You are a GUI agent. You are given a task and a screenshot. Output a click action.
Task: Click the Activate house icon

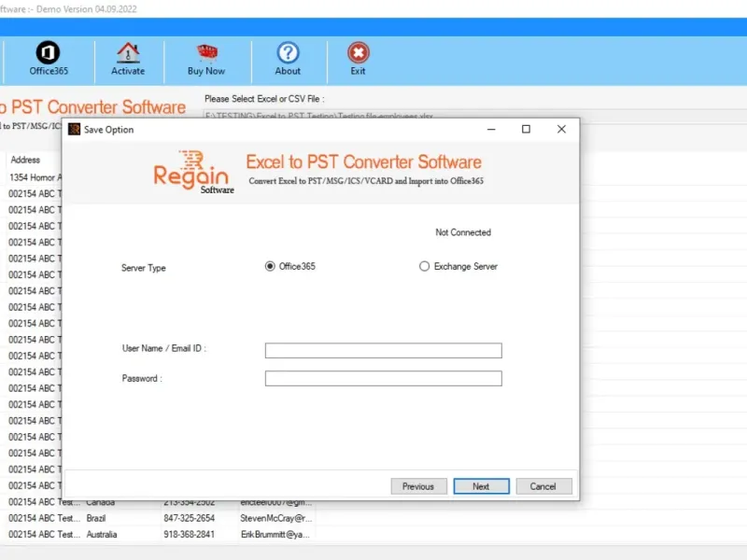coord(128,52)
